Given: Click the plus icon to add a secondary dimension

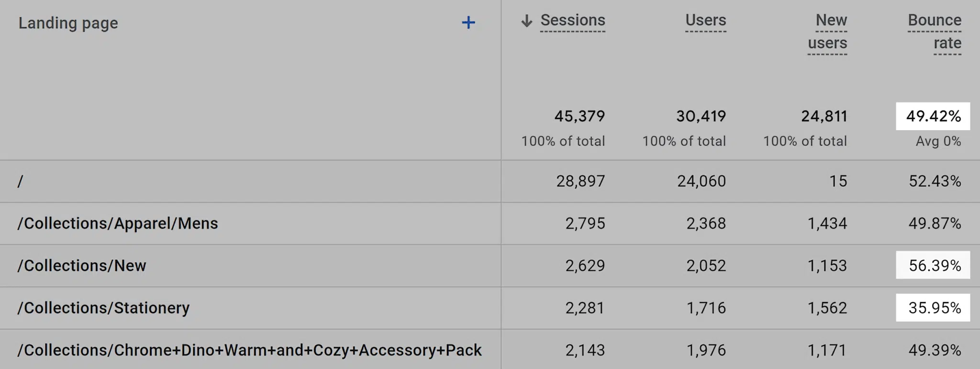Looking at the screenshot, I should 469,22.
